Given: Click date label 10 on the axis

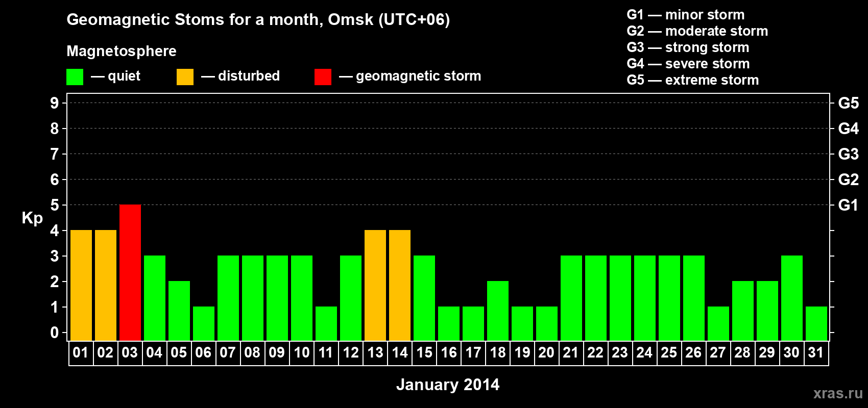Looking at the screenshot, I should point(301,352).
